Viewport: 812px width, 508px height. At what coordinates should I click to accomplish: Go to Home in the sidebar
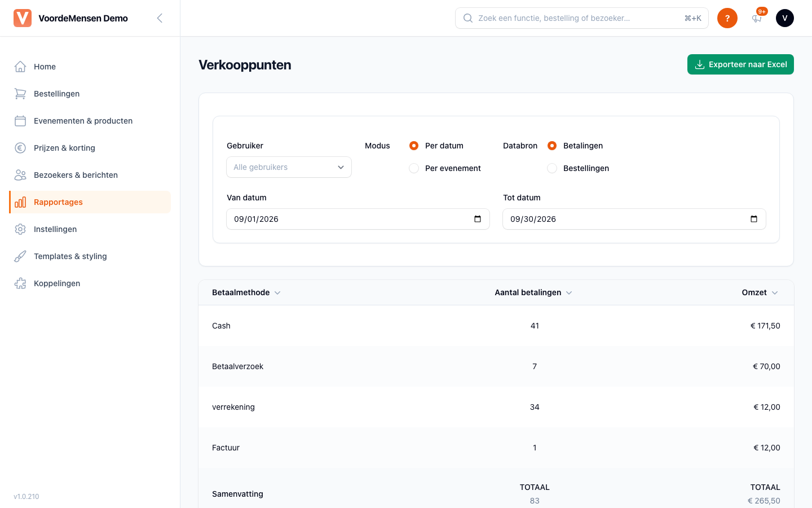point(90,67)
